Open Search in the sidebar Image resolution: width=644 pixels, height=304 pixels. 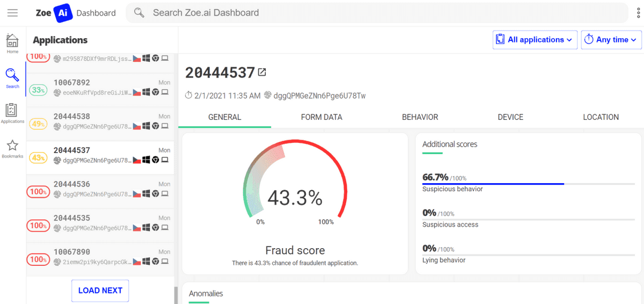pyautogui.click(x=12, y=78)
